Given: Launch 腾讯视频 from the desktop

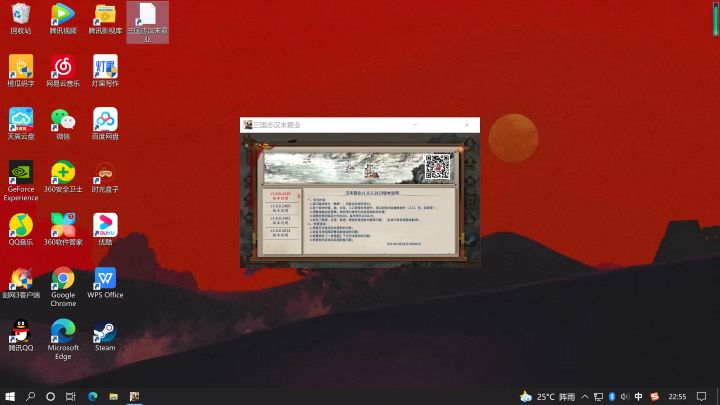Looking at the screenshot, I should tap(63, 19).
